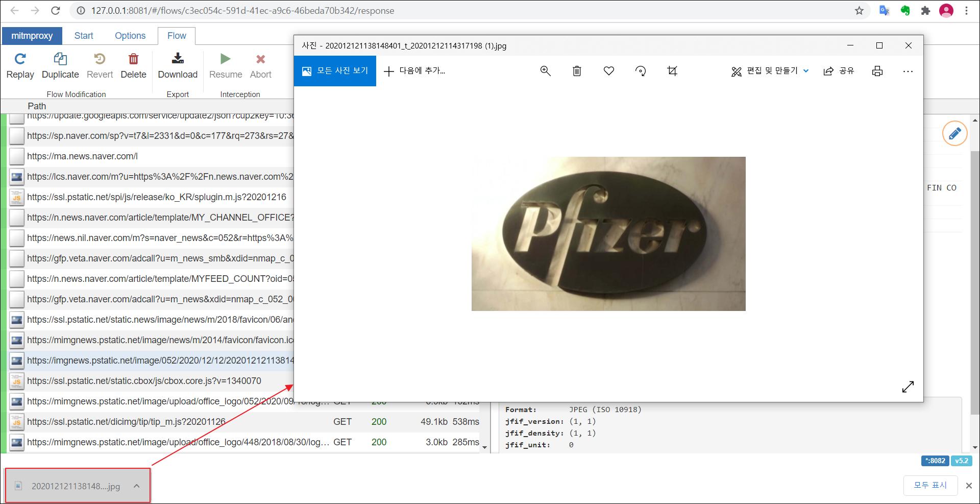The height and width of the screenshot is (504, 980).
Task: Click the Path column header
Action: tap(37, 106)
